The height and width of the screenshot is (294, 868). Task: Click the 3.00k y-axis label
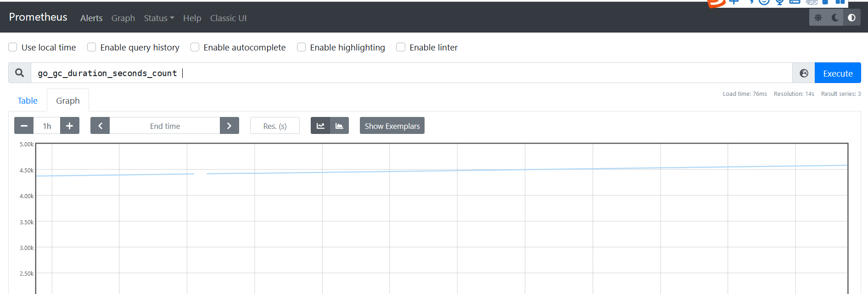(27, 248)
